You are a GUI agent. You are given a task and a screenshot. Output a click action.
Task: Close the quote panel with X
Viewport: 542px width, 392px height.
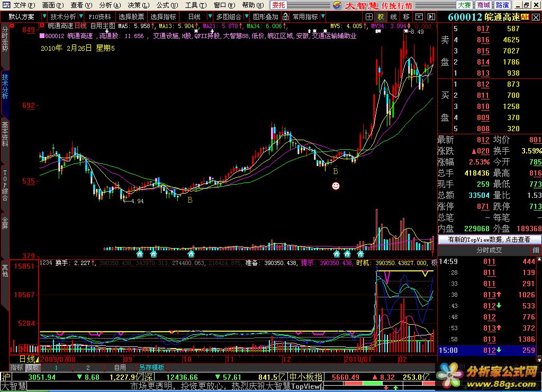(x=536, y=17)
